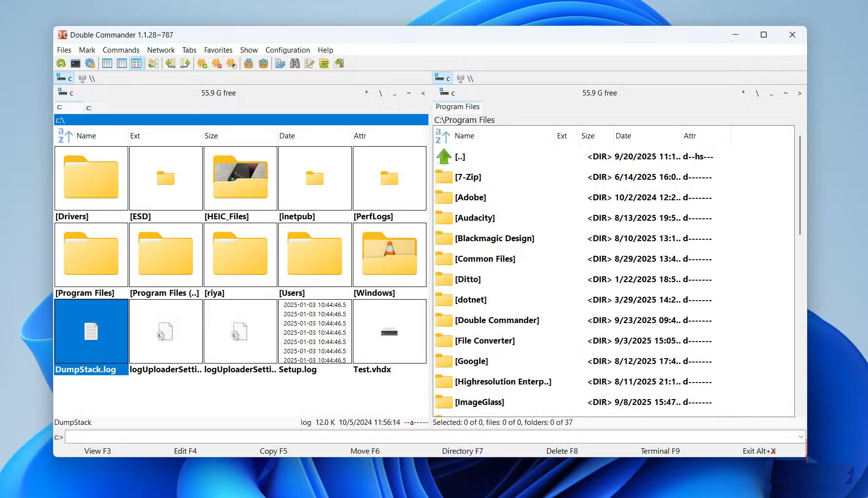
Task: Run the Find Files tool (binoculars icon)
Action: pos(295,63)
